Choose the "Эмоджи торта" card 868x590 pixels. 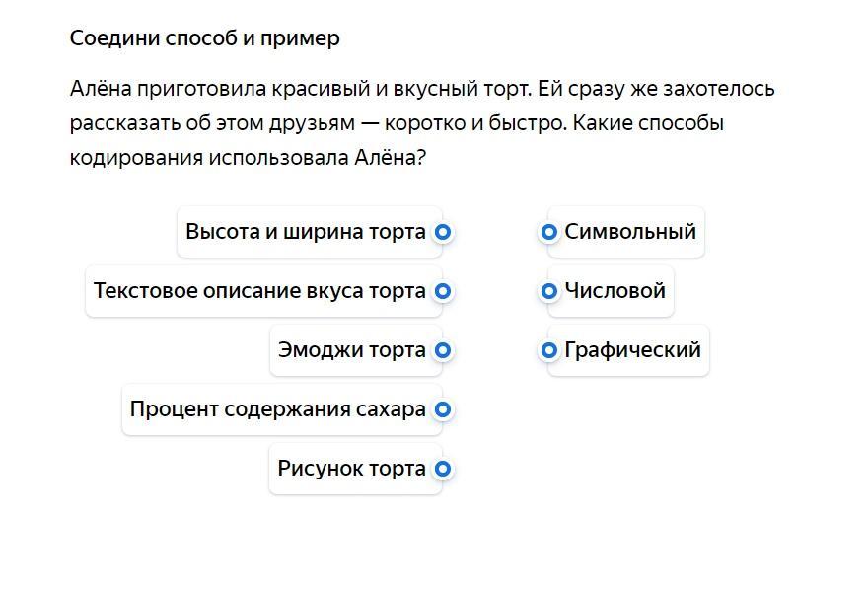click(x=356, y=350)
